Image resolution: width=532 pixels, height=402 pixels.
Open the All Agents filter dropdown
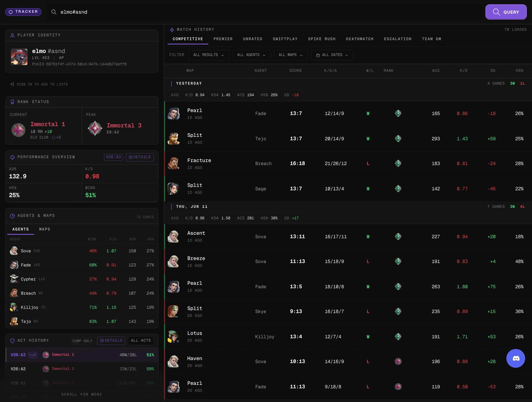[251, 55]
